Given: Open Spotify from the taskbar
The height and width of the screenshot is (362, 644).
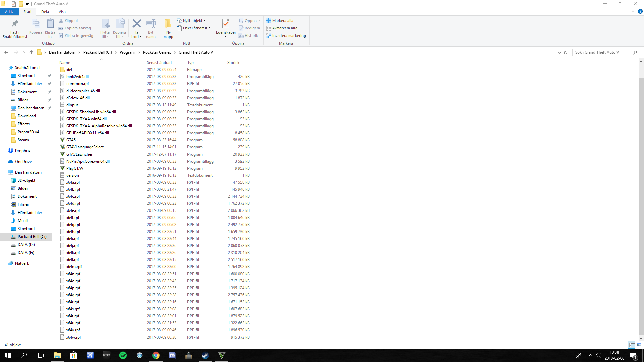Looking at the screenshot, I should point(123,355).
